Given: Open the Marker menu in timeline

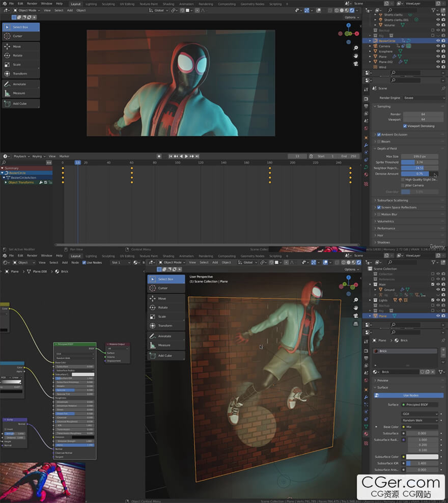Looking at the screenshot, I should 64,156.
